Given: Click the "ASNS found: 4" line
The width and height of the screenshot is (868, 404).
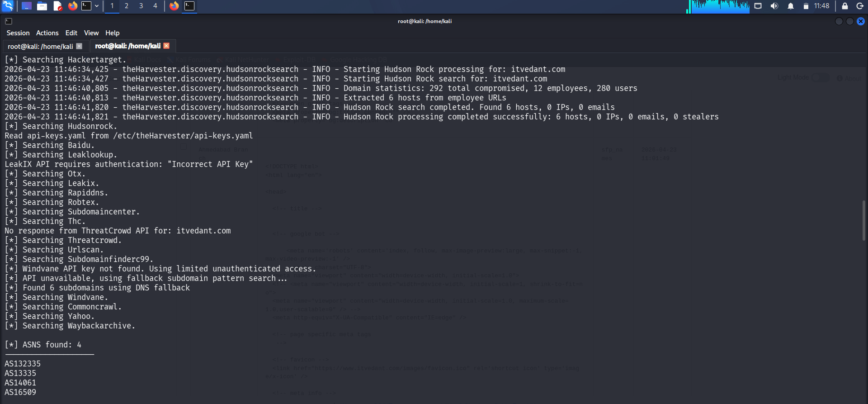Looking at the screenshot, I should pos(43,345).
